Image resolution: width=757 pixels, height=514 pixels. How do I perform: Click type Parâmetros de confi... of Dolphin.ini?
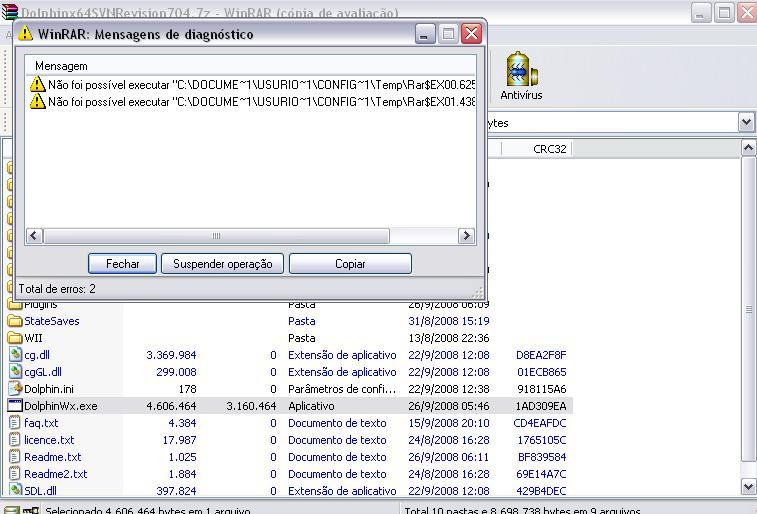coord(342,389)
